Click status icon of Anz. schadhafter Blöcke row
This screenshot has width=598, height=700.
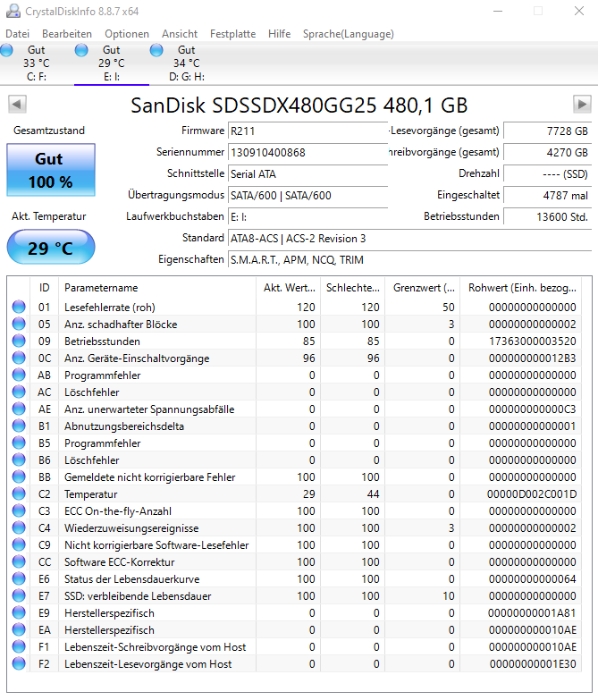click(x=19, y=325)
